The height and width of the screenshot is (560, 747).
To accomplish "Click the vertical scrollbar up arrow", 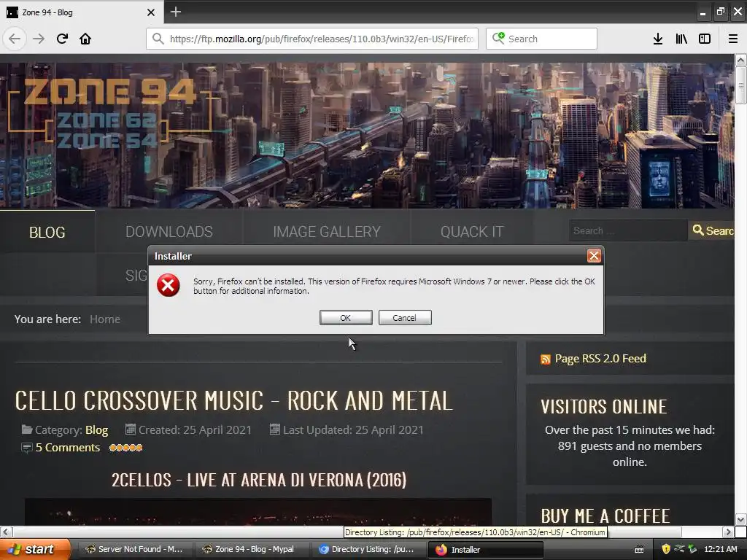I will pyautogui.click(x=740, y=60).
